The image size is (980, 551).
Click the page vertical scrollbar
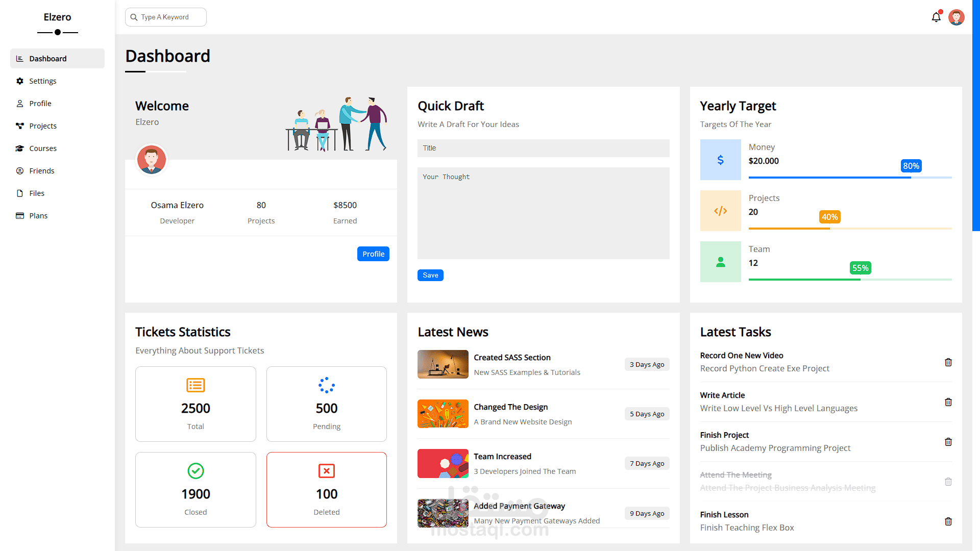[x=976, y=115]
